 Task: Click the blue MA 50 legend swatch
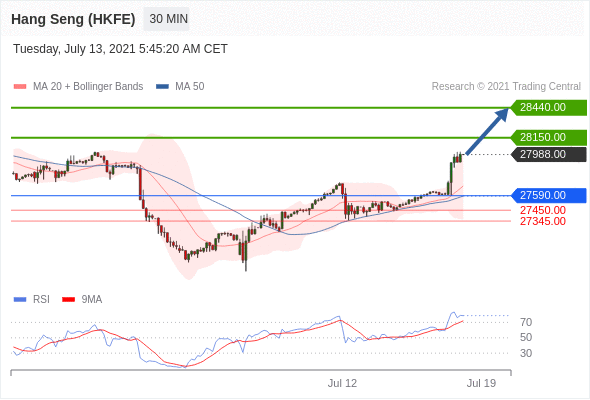(x=162, y=87)
